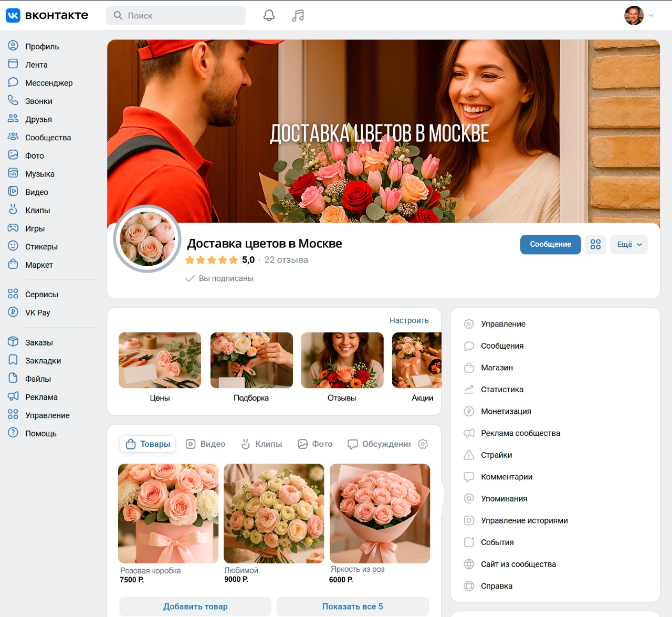This screenshot has height=617, width=672.
Task: Switch to the Обсуждения tab
Action: [x=379, y=444]
